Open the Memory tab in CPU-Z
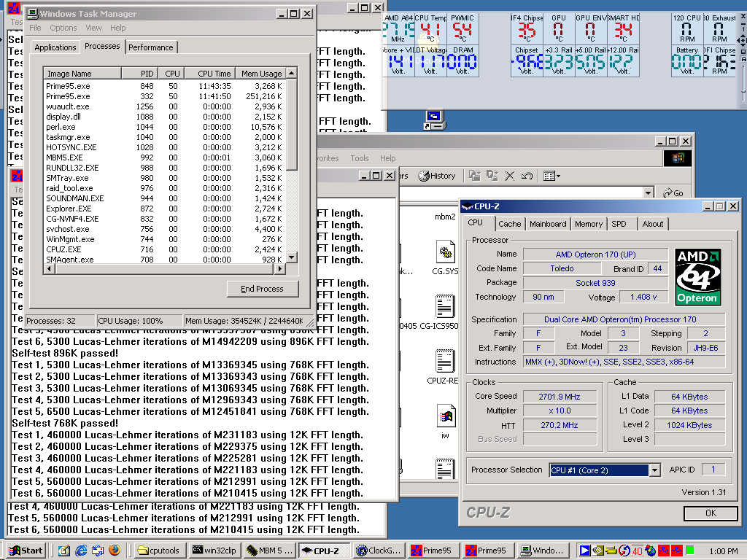 click(x=589, y=224)
